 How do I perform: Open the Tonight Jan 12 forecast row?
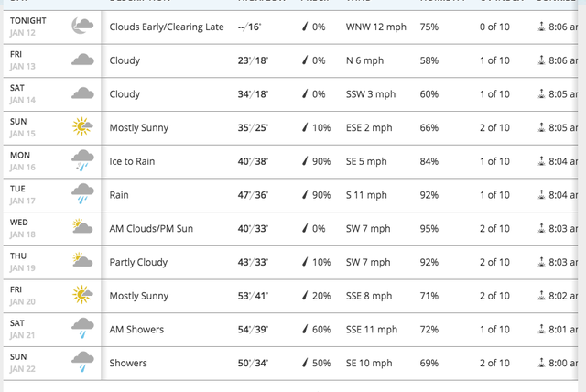(290, 27)
